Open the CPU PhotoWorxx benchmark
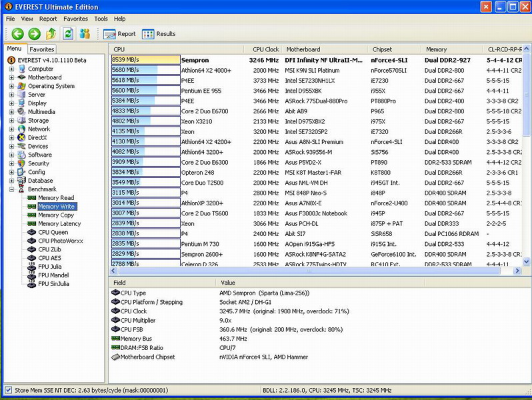 [x=61, y=241]
